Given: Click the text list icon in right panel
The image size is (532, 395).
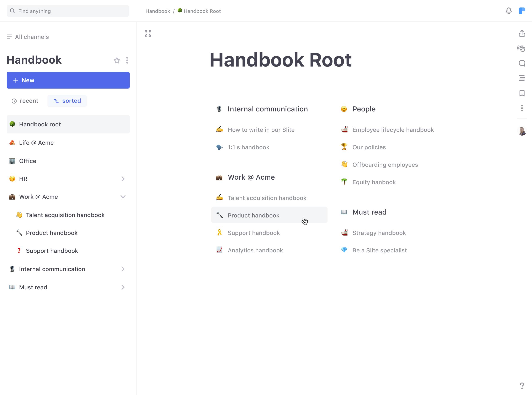Looking at the screenshot, I should [x=522, y=78].
